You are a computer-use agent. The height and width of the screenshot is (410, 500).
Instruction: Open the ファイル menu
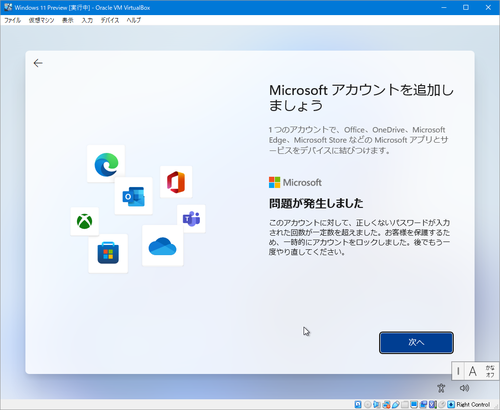pos(12,20)
